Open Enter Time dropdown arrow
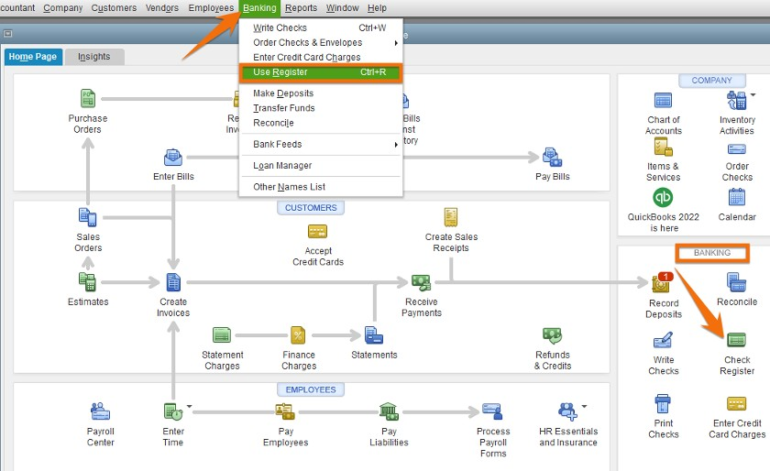 pos(189,406)
